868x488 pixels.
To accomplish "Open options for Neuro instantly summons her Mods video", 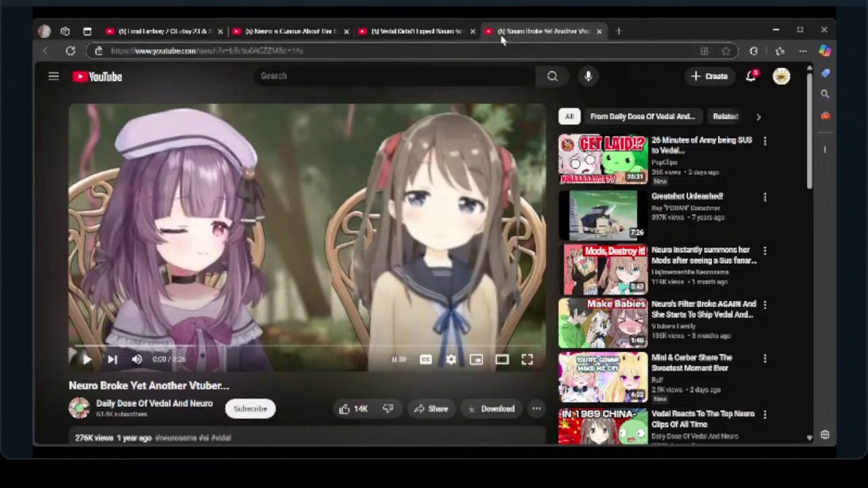I will pyautogui.click(x=765, y=251).
